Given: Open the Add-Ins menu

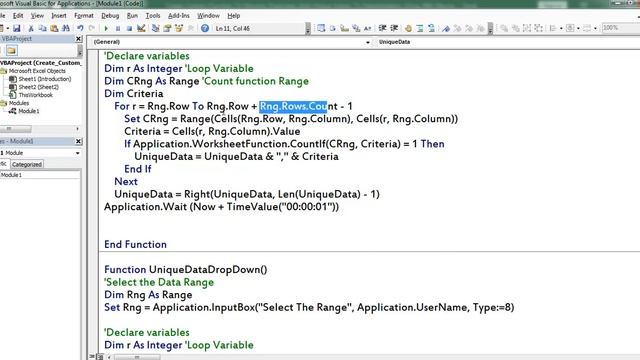Looking at the screenshot, I should point(179,16).
